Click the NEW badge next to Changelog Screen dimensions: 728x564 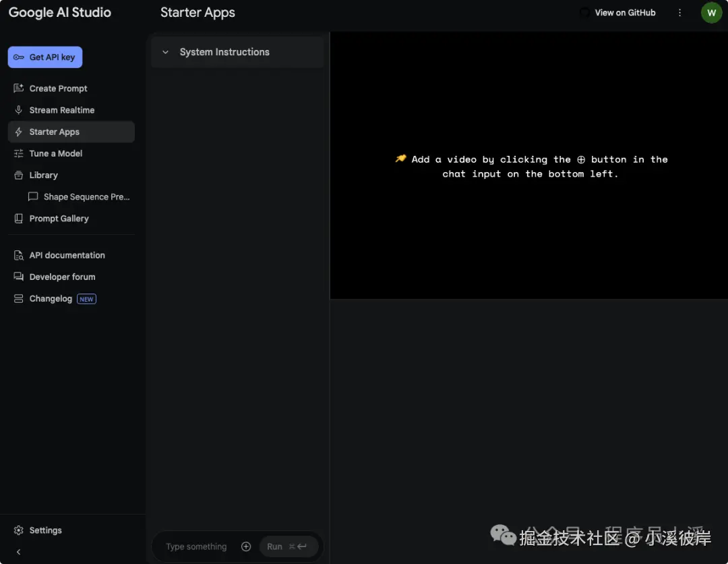pyautogui.click(x=86, y=299)
